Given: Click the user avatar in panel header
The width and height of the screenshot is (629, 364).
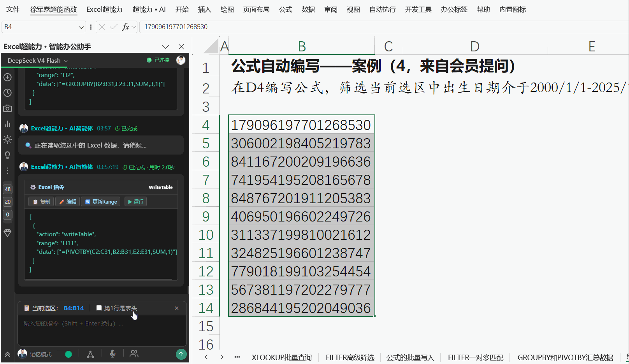Looking at the screenshot, I should (x=181, y=60).
